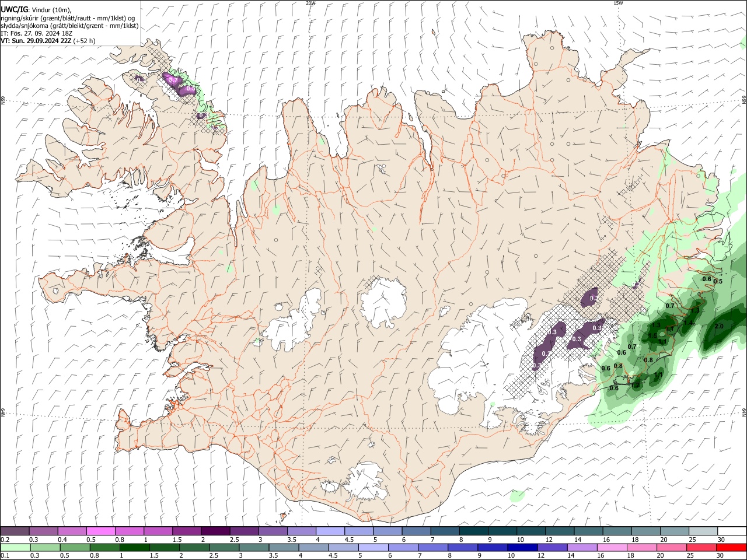The image size is (747, 560).
Task: Click the UWC/IG Vindur (10m) title
Action: tap(36, 10)
